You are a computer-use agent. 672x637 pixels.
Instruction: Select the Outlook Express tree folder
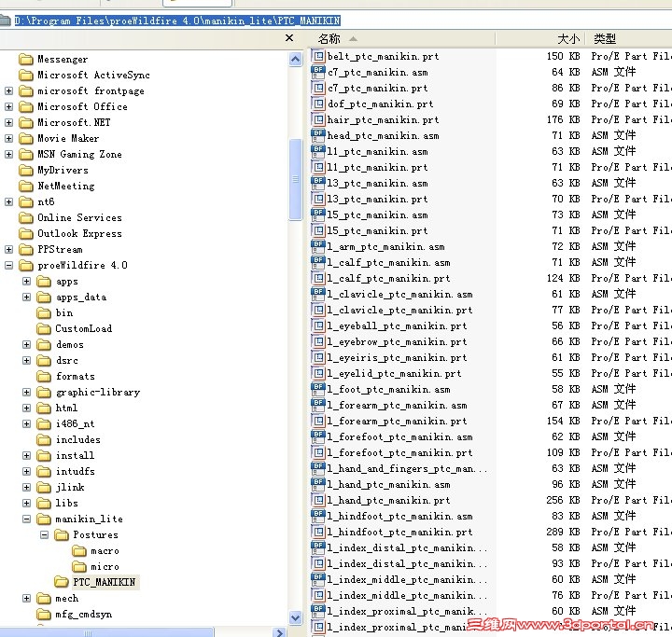pos(79,233)
